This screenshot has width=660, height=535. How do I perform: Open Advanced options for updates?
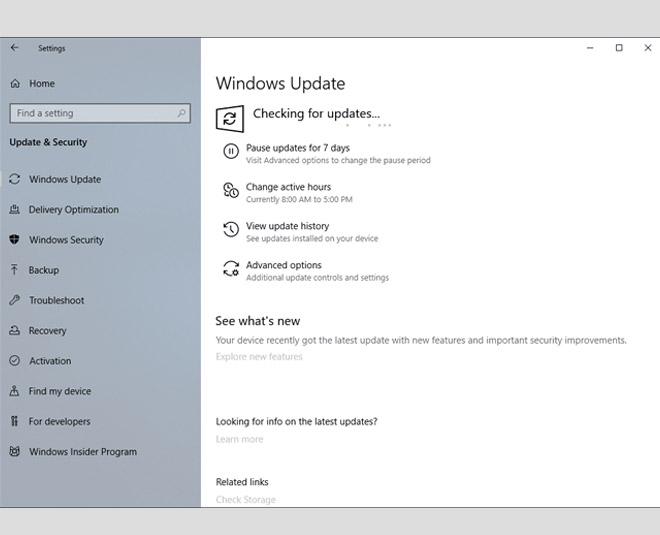pyautogui.click(x=284, y=265)
